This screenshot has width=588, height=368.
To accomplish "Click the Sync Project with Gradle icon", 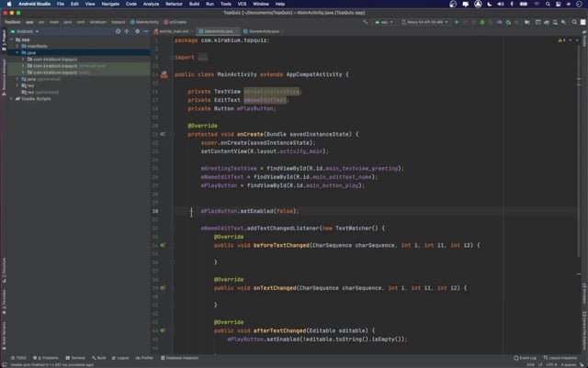I will tap(547, 22).
